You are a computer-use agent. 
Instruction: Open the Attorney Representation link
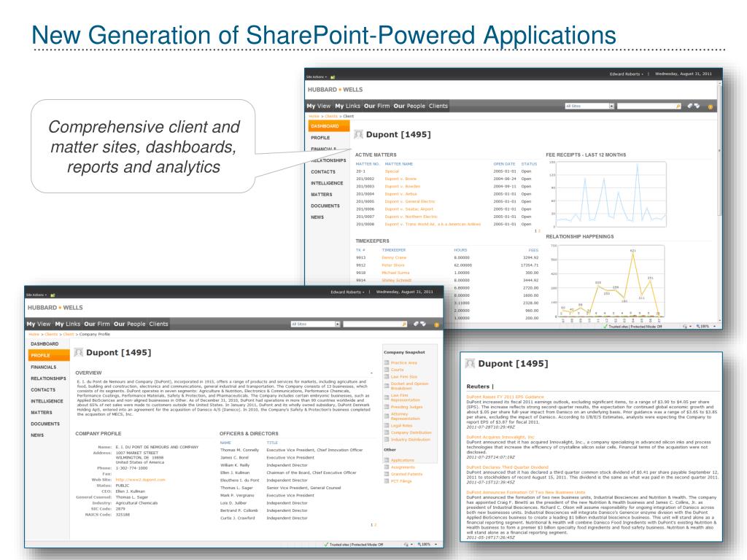click(405, 416)
